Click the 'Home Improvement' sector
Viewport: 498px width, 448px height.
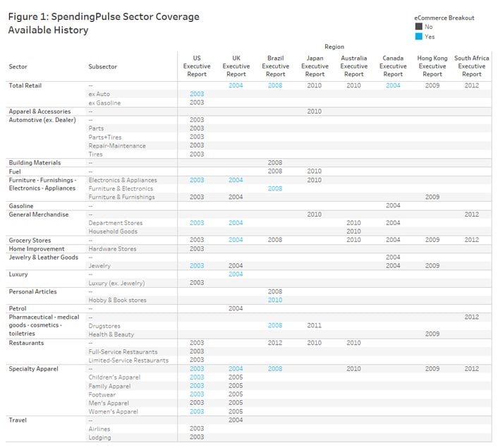click(x=37, y=249)
